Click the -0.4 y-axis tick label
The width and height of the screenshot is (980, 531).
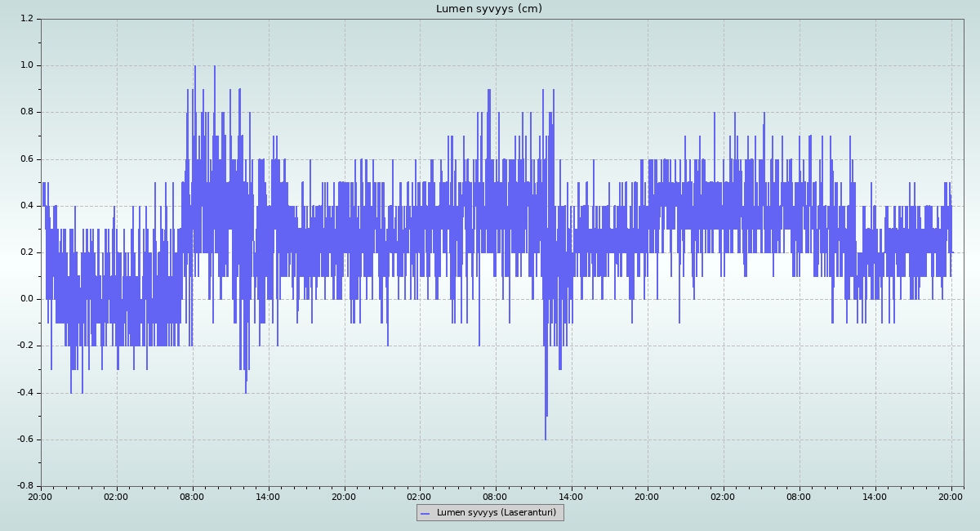(24, 393)
